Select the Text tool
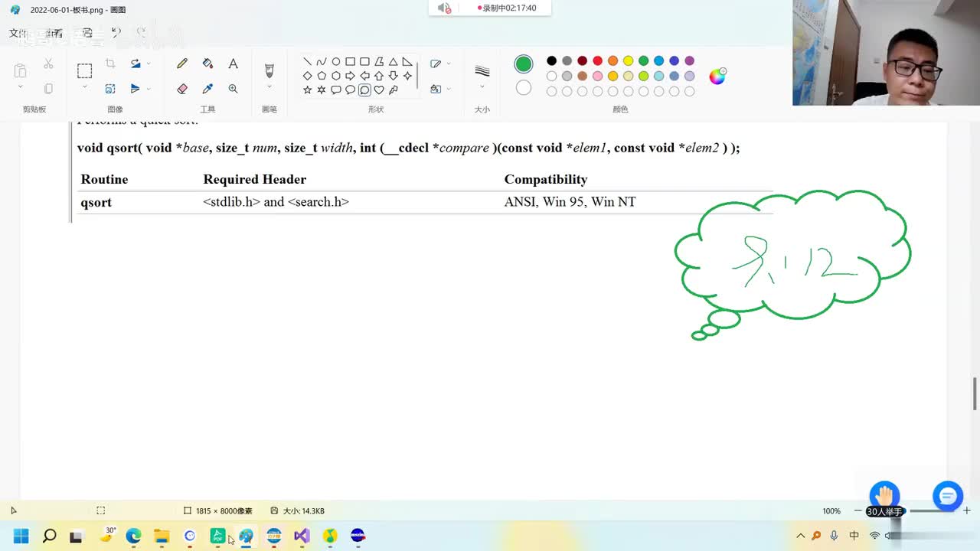 point(233,64)
